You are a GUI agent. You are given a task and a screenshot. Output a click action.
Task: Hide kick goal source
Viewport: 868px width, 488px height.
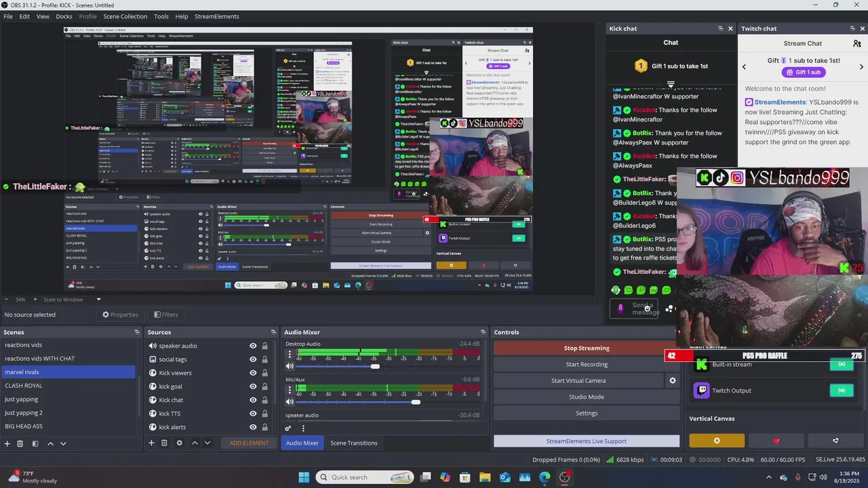click(x=253, y=386)
